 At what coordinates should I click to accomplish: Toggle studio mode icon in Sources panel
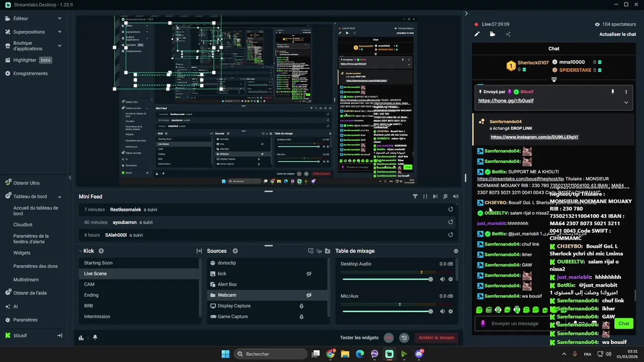tap(310, 251)
